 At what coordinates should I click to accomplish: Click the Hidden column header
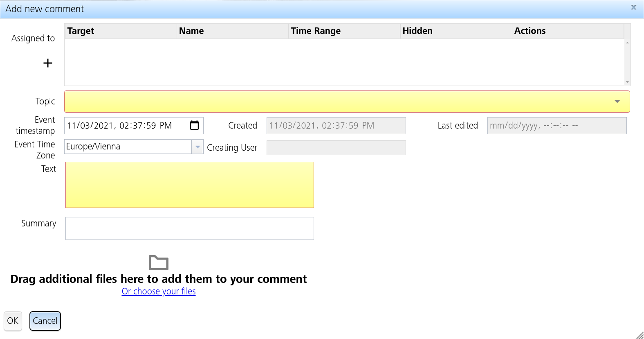tap(456, 31)
